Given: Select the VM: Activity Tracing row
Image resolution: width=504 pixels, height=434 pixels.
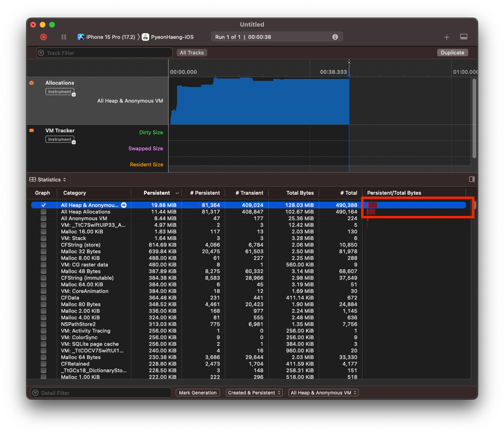Looking at the screenshot, I should click(248, 331).
